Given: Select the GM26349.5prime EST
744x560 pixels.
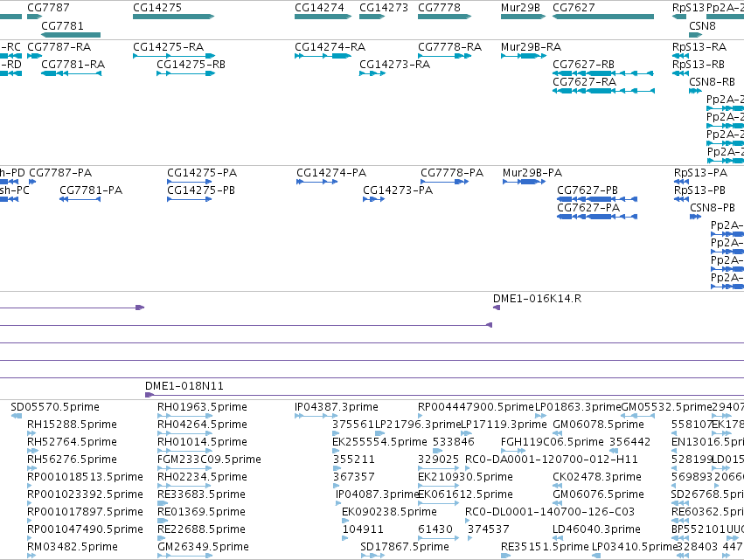Looking at the screenshot, I should pyautogui.click(x=203, y=547).
